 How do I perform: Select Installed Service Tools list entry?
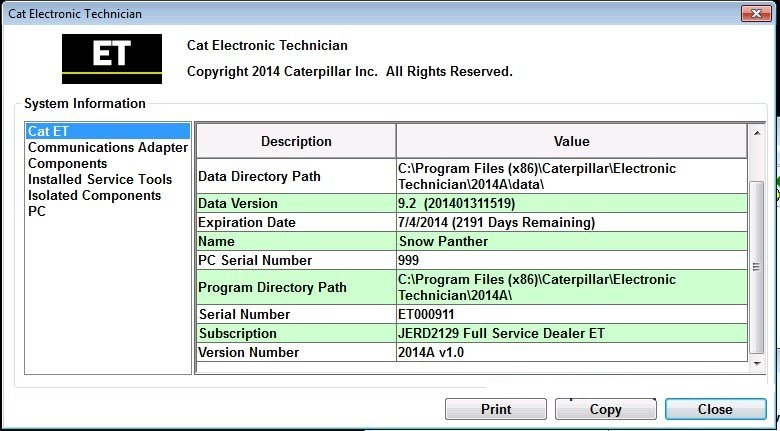point(108,180)
